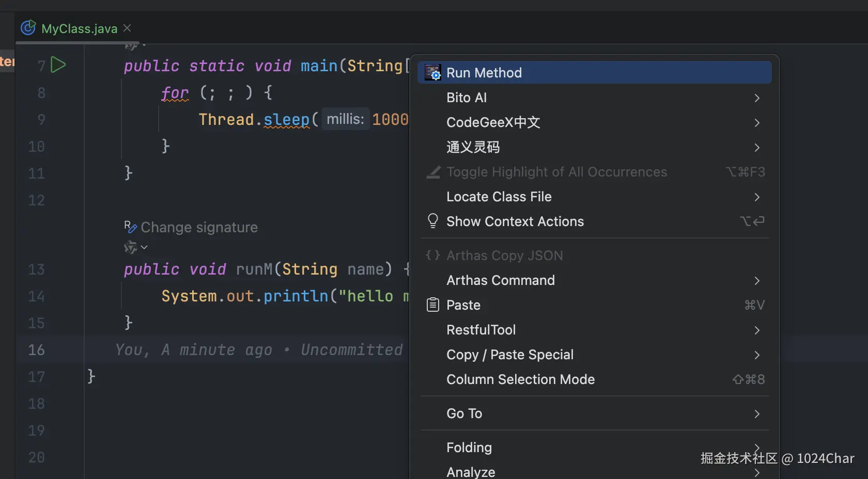Select the MyClass.java tab
Image resolution: width=868 pixels, height=479 pixels.
coord(79,28)
